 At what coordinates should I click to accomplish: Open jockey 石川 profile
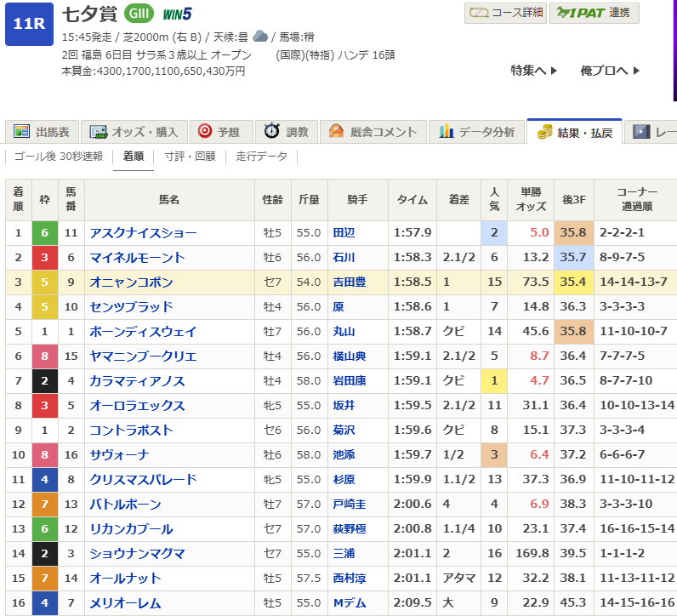coord(344,258)
